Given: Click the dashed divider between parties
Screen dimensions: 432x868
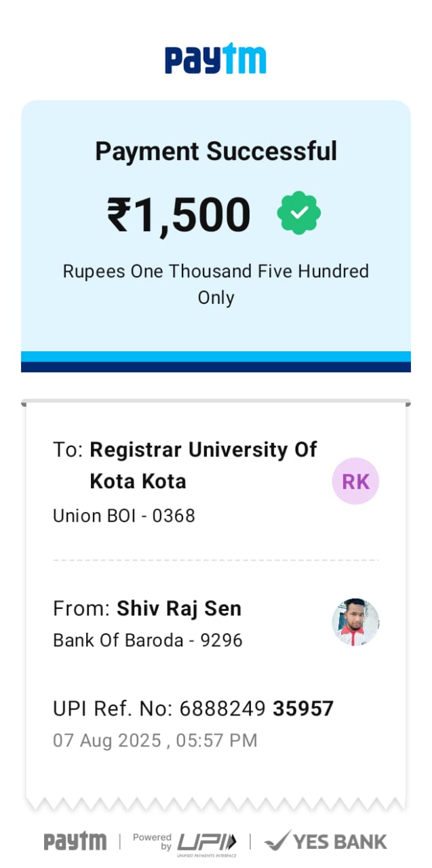Looking at the screenshot, I should click(x=216, y=560).
